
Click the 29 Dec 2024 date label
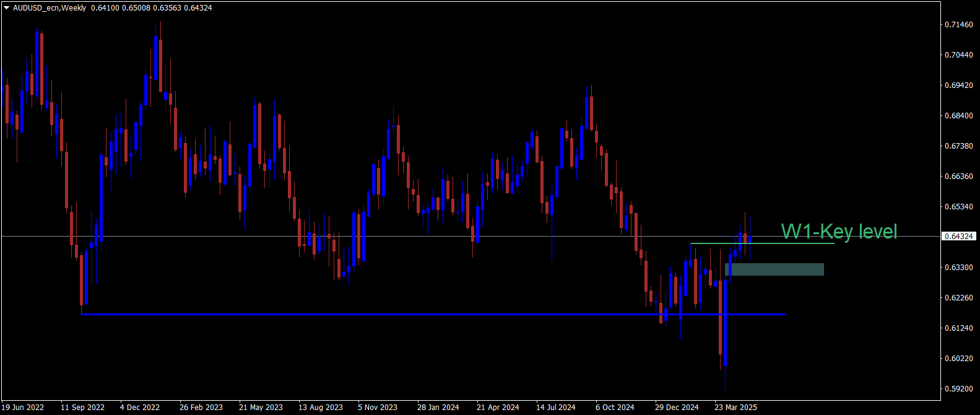[677, 408]
